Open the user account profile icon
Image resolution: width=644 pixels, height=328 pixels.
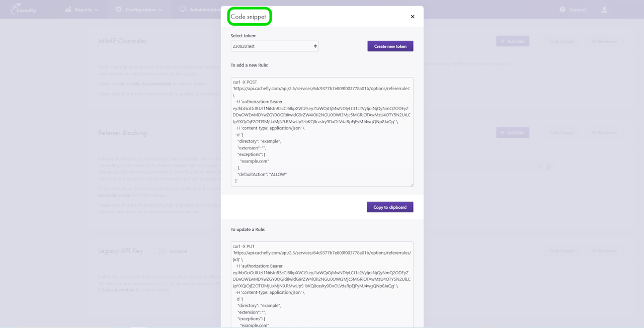tap(604, 10)
